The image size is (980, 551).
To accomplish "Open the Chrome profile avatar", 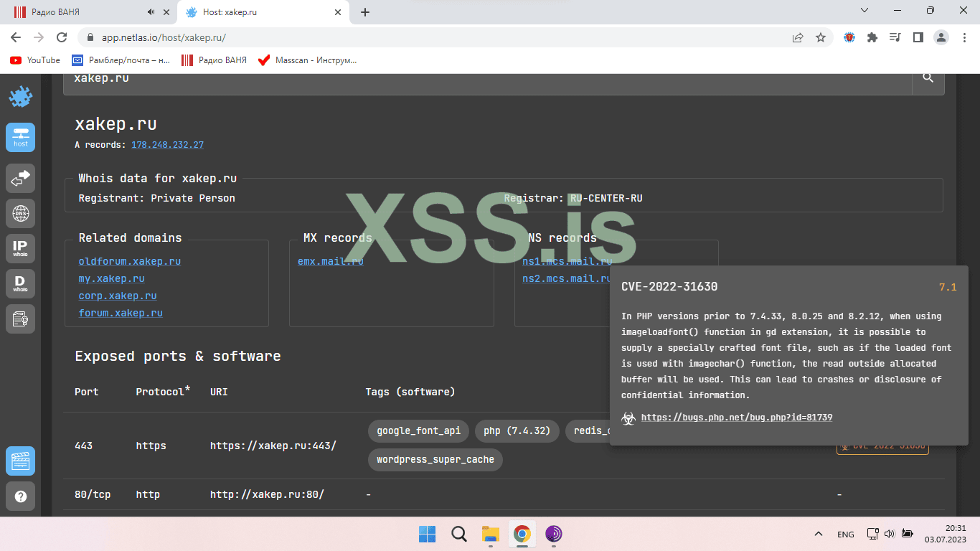I will (x=941, y=37).
